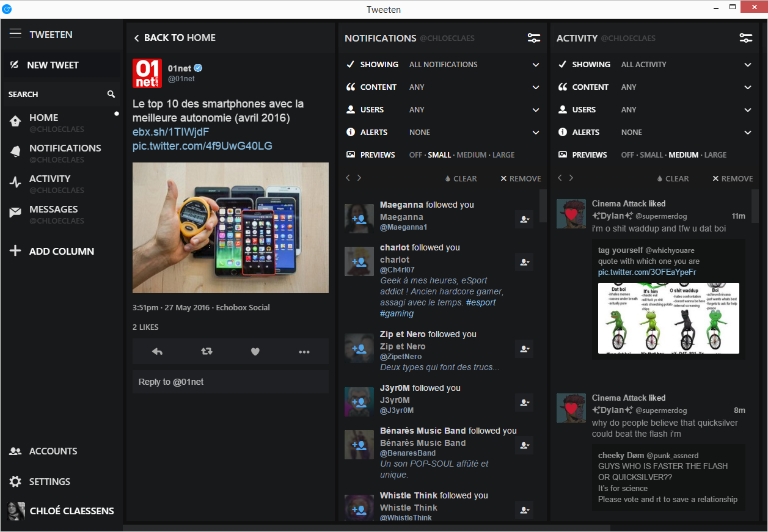
Task: Retweet the 01net tweet
Action: pos(207,352)
